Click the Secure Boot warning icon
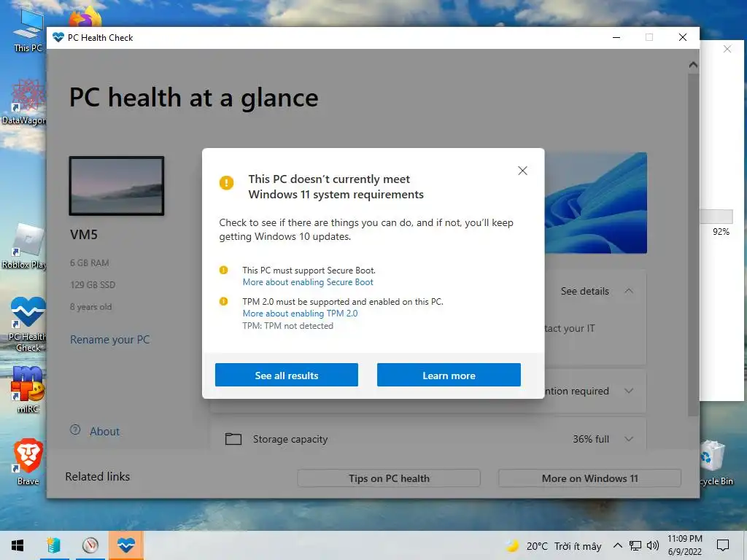 223,270
